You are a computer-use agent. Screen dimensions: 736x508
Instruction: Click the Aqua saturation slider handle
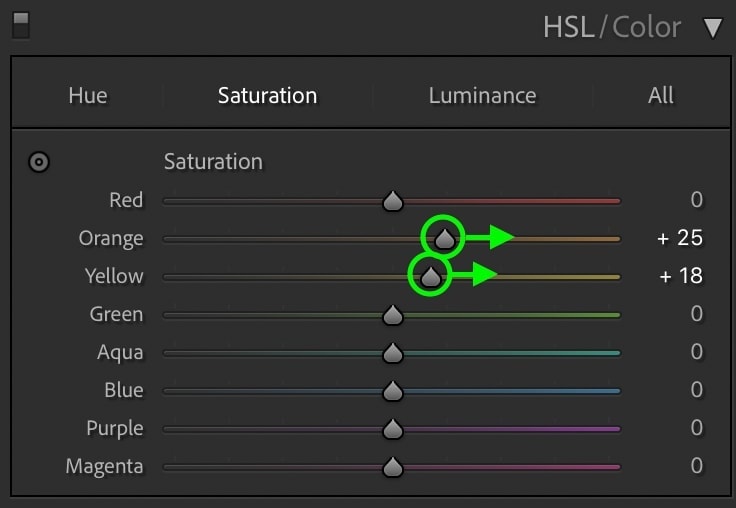coord(392,353)
